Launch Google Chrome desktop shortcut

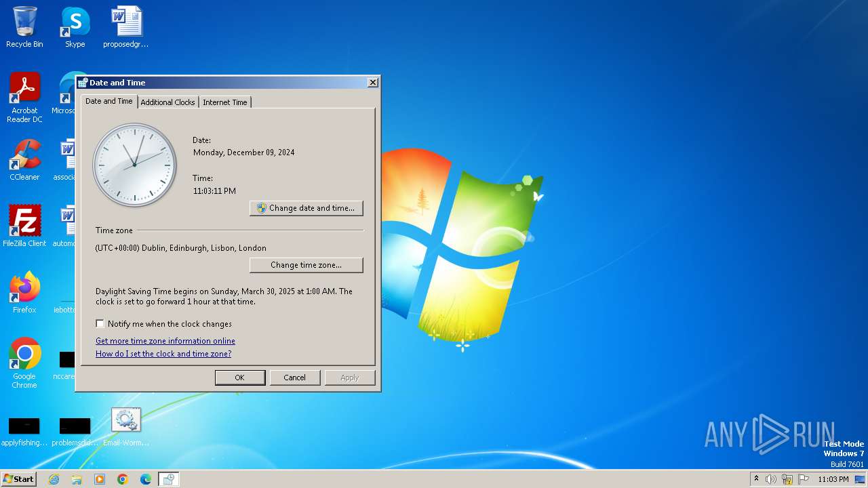(24, 363)
